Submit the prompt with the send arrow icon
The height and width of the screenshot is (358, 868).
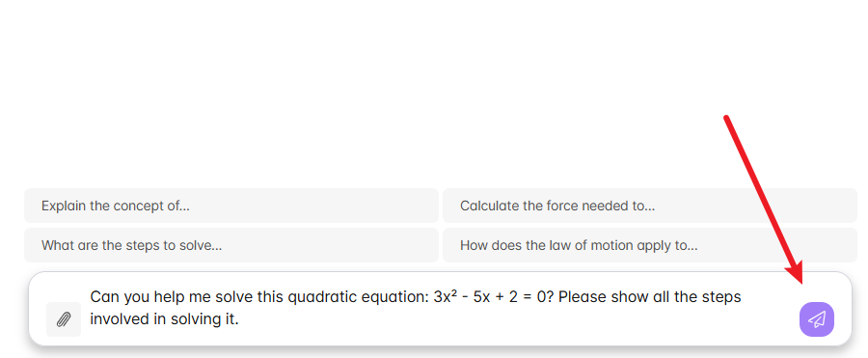coord(817,319)
